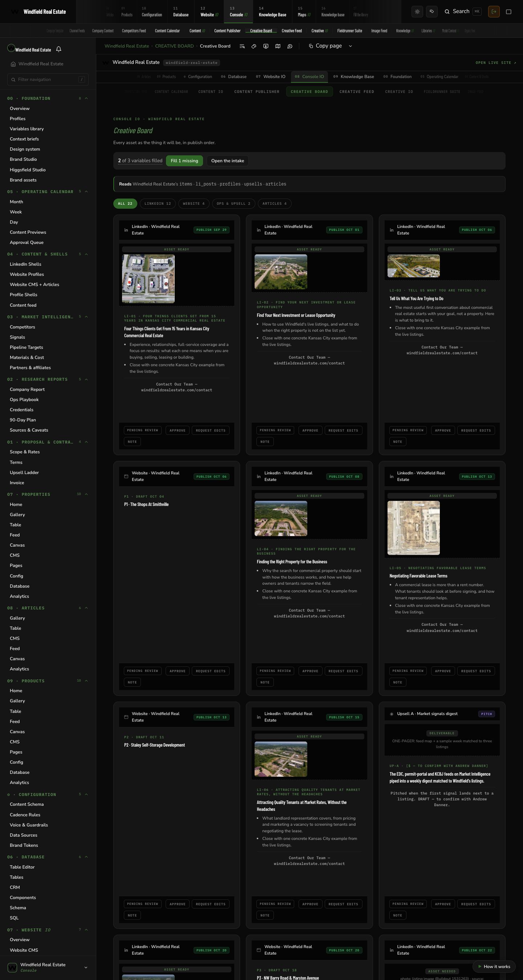Screen dimensions: 523x980
Task: Open the Copy page dropdown chevron
Action: [350, 46]
